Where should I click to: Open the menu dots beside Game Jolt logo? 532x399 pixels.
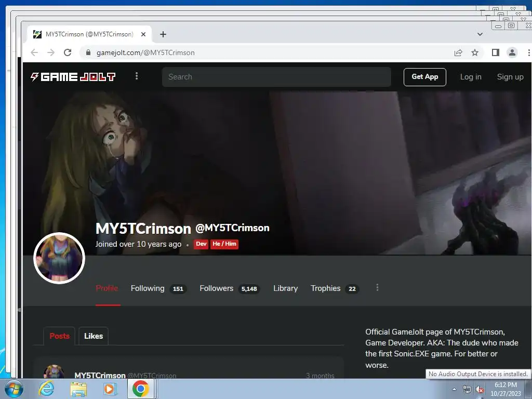[x=137, y=76]
